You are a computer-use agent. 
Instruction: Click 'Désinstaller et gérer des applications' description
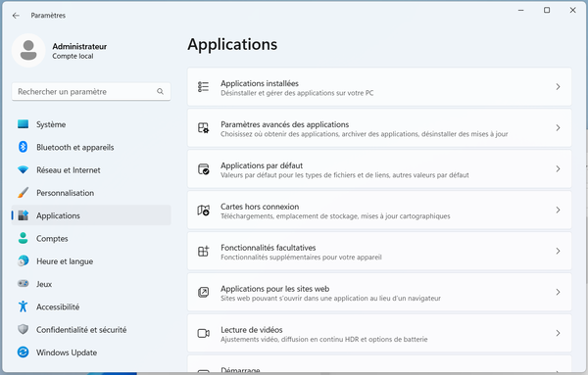click(x=297, y=93)
